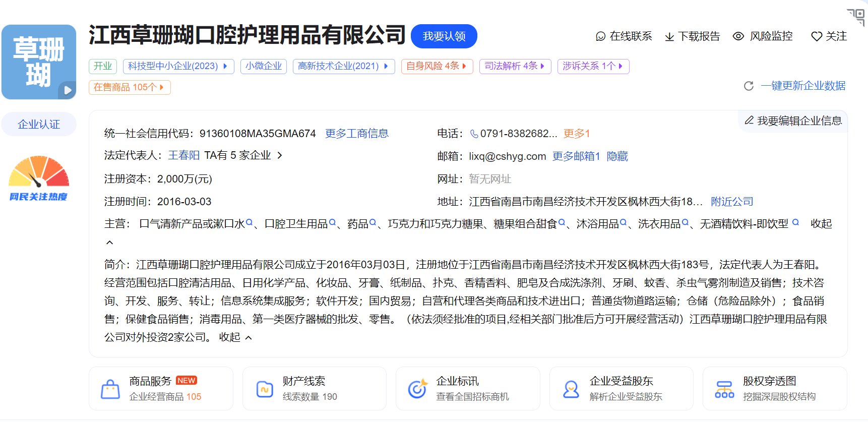This screenshot has height=422, width=868.
Task: Click the 我要认领 button
Action: (x=444, y=36)
